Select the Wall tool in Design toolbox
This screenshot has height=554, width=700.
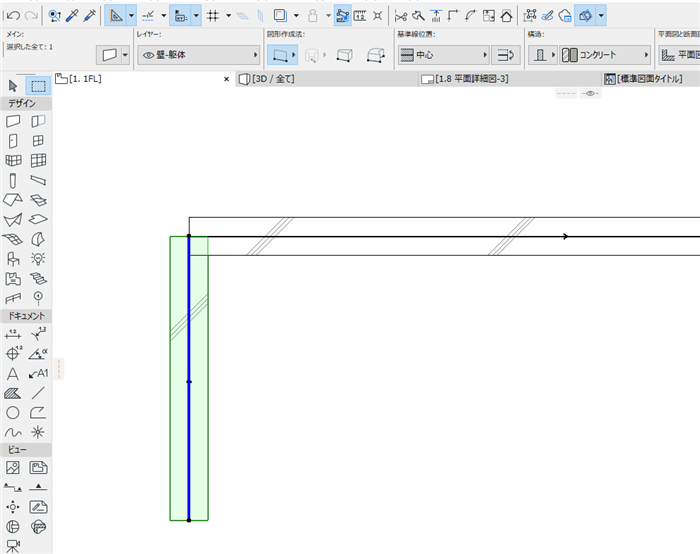[x=13, y=121]
